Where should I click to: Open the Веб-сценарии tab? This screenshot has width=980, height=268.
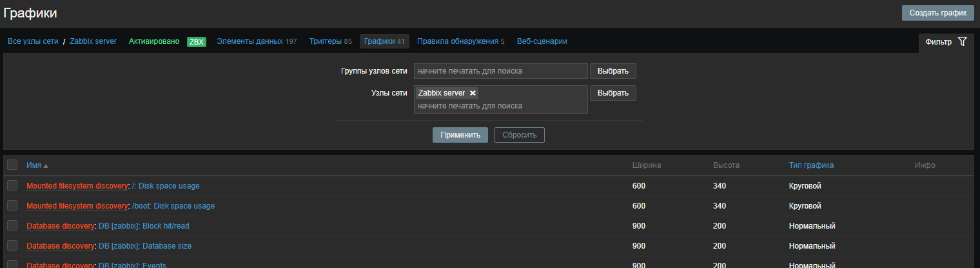click(x=542, y=41)
